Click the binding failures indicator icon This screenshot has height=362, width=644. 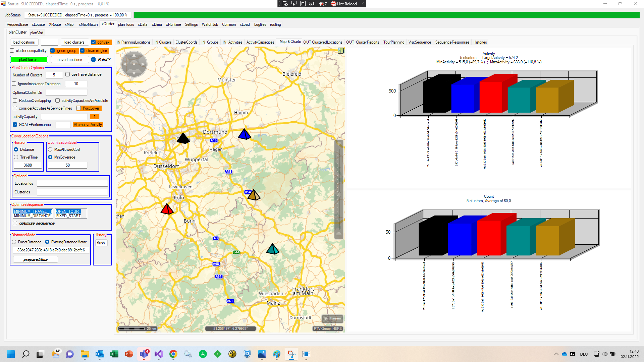coord(323,4)
